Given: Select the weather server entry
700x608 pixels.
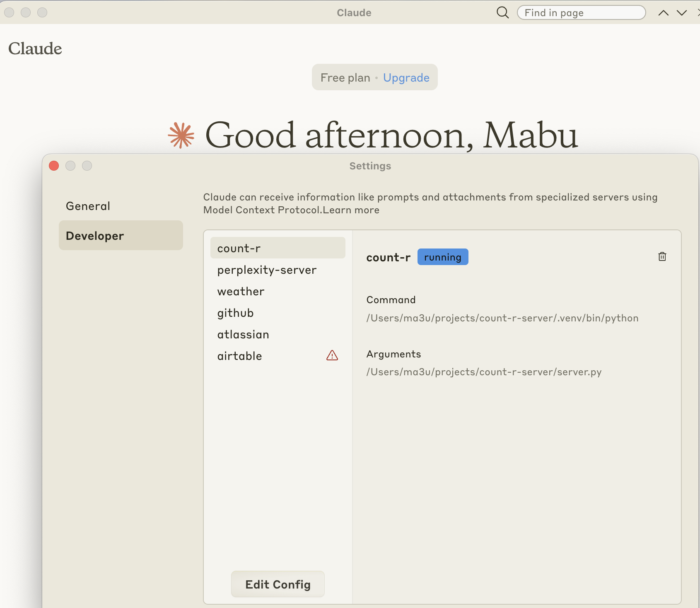Looking at the screenshot, I should (x=278, y=292).
